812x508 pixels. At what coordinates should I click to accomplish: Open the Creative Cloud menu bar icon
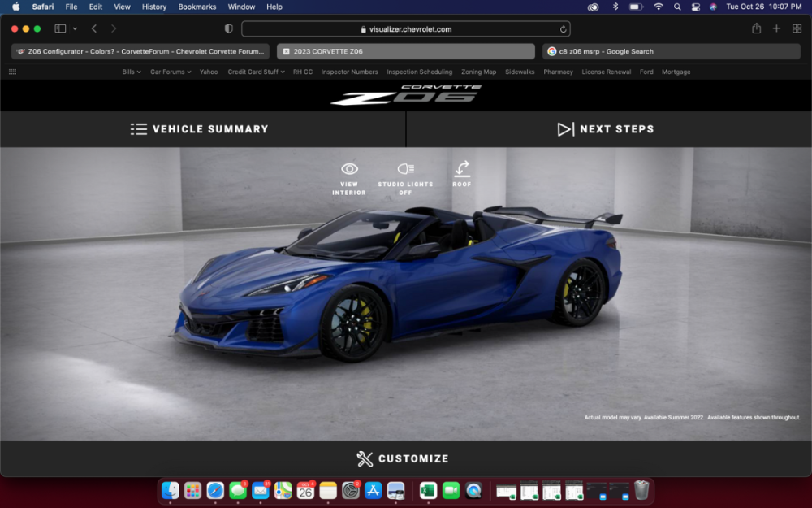coord(593,7)
